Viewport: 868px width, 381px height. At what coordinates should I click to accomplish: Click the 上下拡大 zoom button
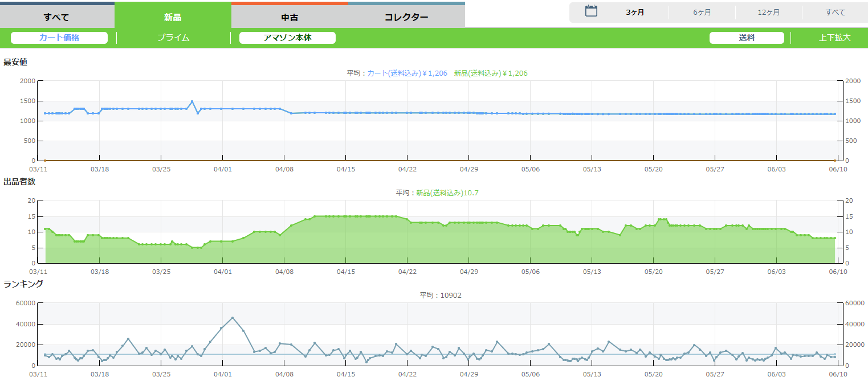click(834, 38)
